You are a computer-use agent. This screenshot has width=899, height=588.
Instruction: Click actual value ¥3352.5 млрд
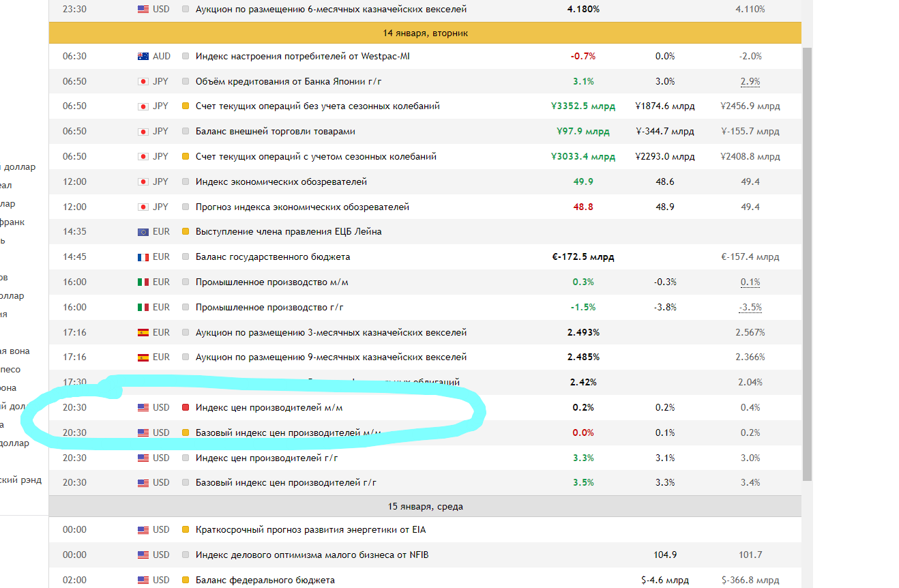[x=583, y=106]
